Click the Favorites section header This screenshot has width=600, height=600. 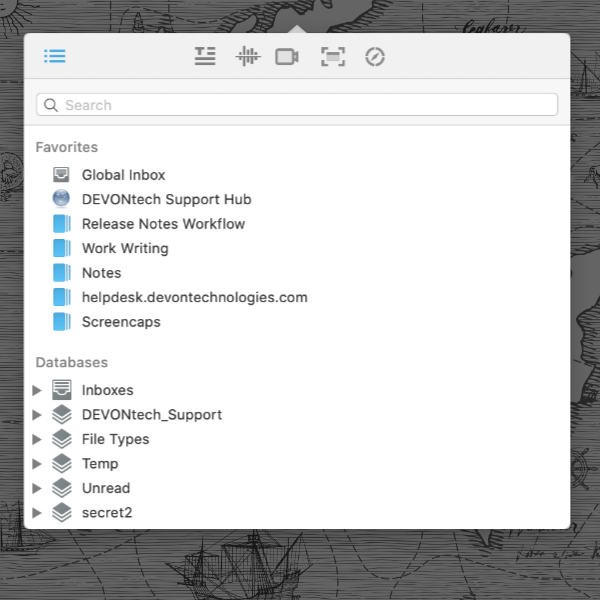(x=67, y=147)
